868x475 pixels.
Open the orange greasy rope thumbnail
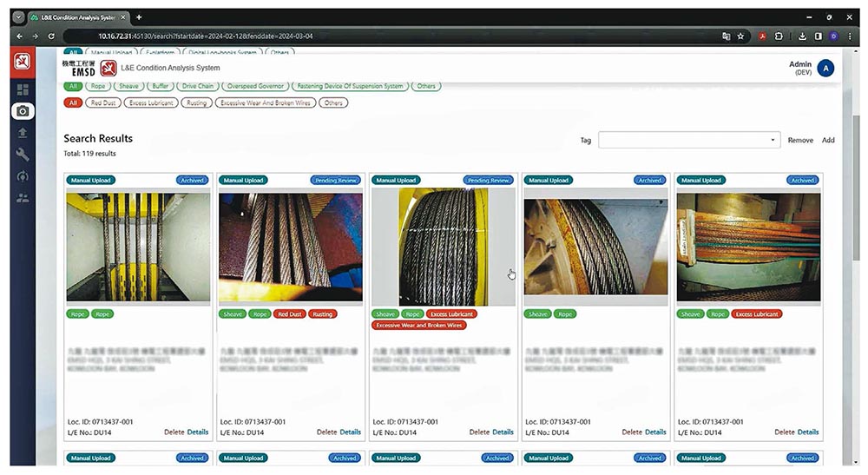click(x=748, y=247)
